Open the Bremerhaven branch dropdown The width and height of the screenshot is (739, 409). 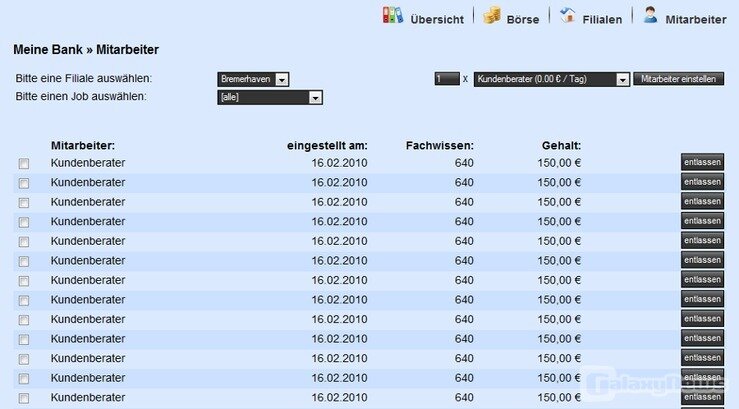coord(253,79)
